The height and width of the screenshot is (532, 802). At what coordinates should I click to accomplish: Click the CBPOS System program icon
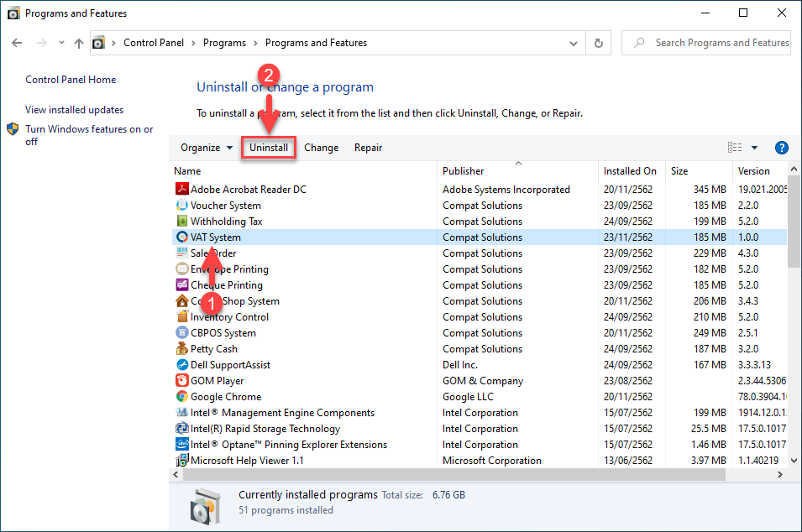pos(181,332)
